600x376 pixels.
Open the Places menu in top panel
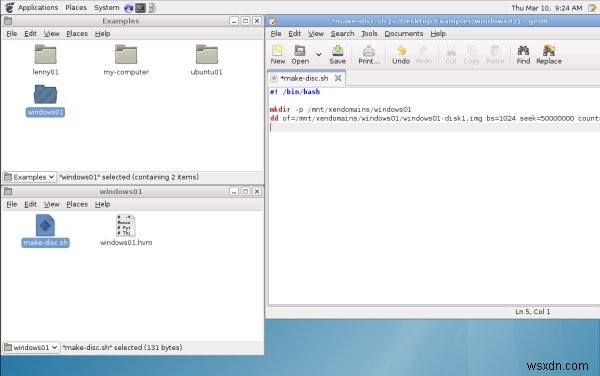[76, 7]
